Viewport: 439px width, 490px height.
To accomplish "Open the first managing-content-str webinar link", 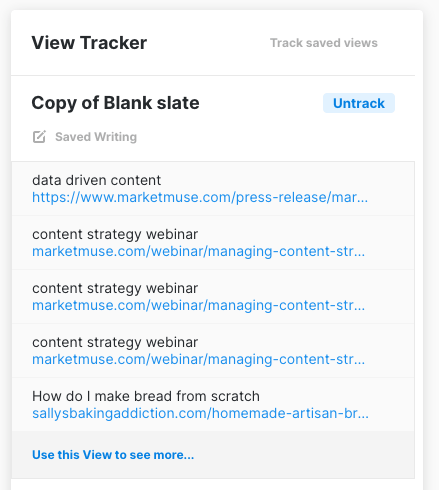I will 199,251.
